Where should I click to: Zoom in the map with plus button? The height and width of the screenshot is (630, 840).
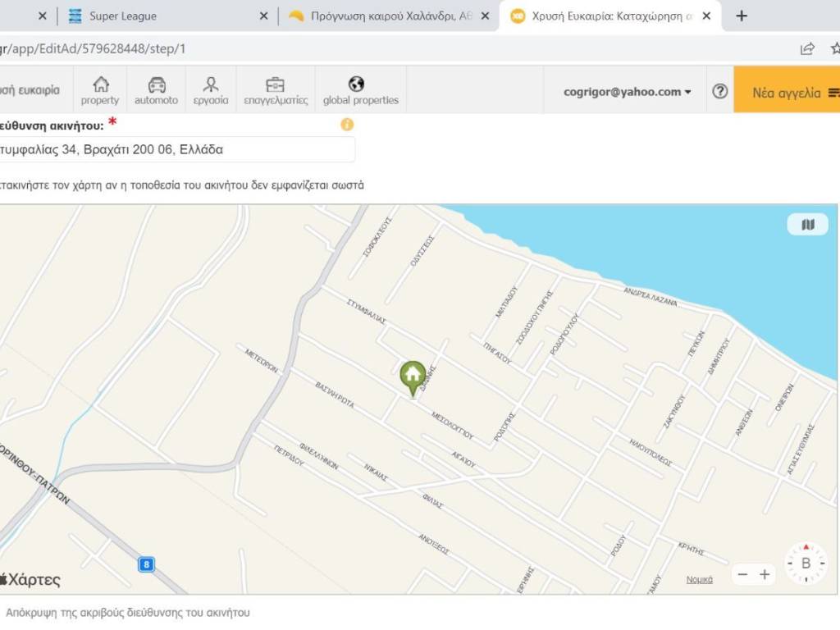point(765,574)
